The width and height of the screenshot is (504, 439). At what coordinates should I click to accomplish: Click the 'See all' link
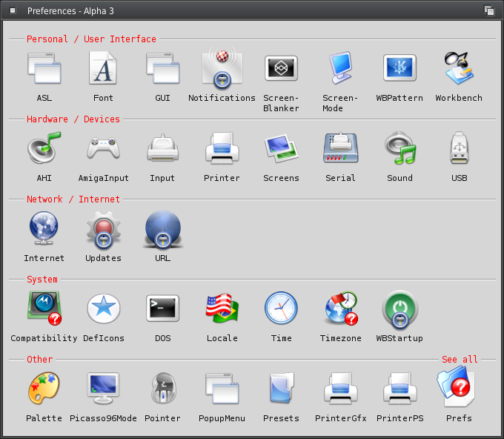(x=460, y=360)
